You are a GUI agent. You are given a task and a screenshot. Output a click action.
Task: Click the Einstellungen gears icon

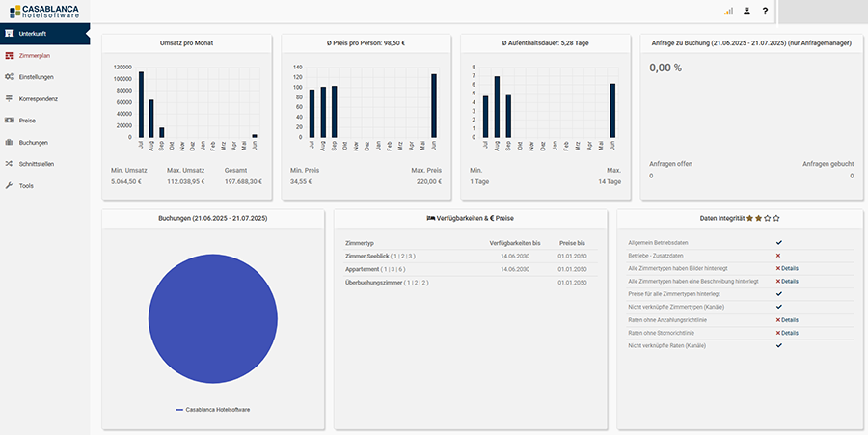(9, 76)
